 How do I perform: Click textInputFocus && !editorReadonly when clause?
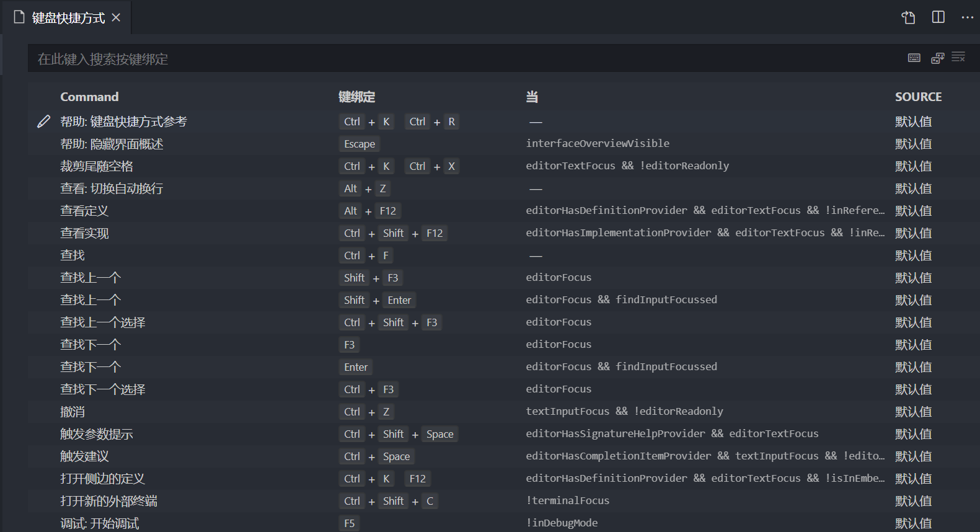624,411
